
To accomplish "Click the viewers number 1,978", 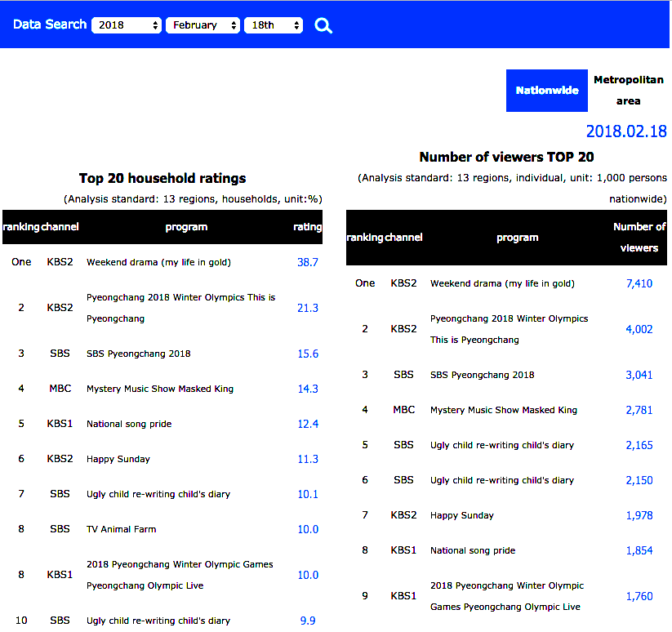I will (x=639, y=516).
